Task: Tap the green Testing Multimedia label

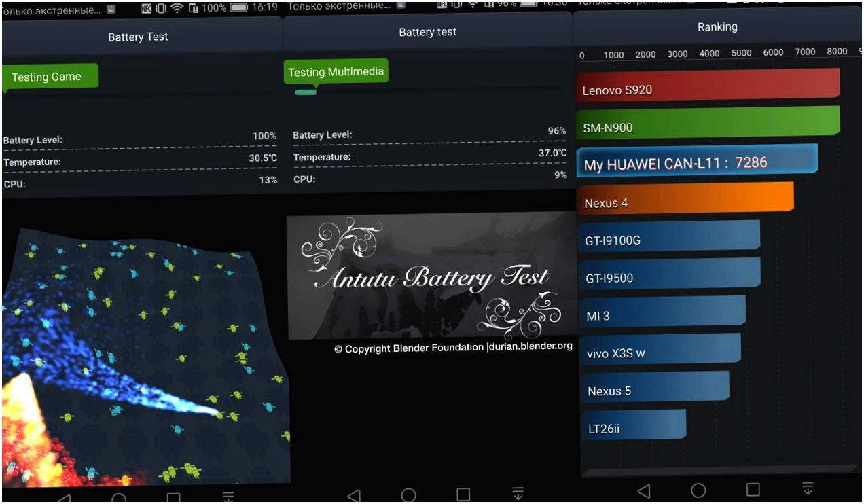Action: (336, 72)
